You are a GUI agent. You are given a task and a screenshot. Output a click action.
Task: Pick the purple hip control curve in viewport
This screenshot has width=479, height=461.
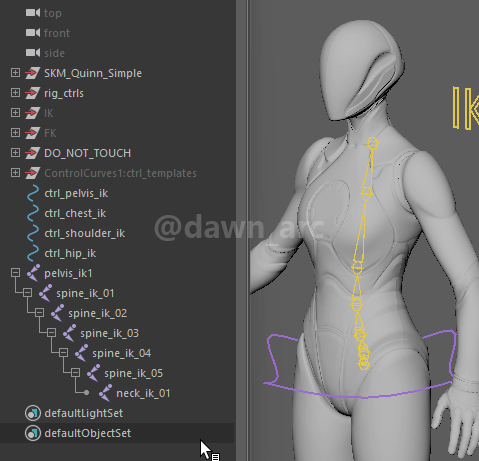pyautogui.click(x=362, y=397)
